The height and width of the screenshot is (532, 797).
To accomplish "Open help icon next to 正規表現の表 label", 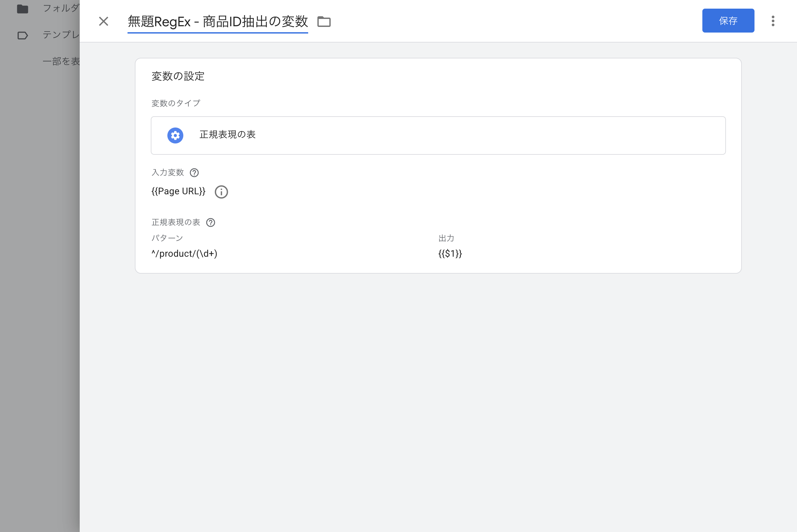I will point(210,222).
